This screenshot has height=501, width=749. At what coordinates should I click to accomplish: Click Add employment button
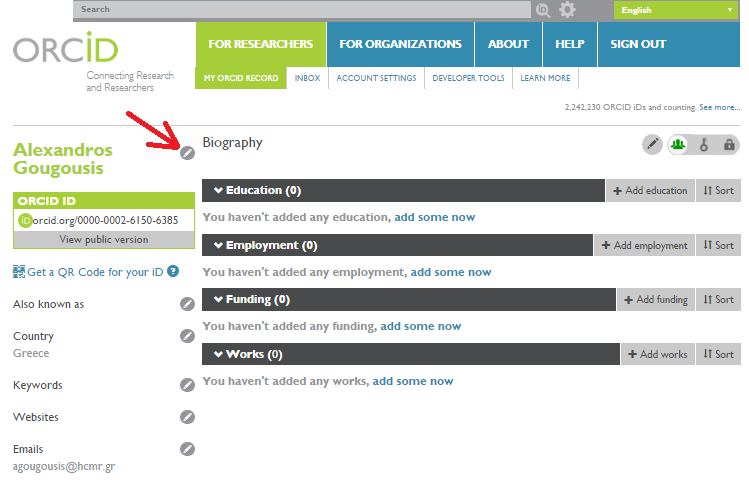[644, 245]
